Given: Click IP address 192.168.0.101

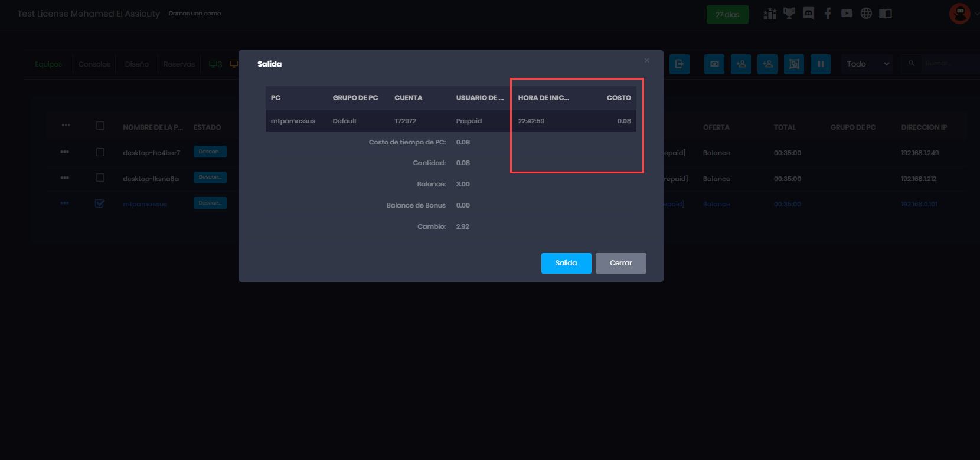Looking at the screenshot, I should pyautogui.click(x=919, y=204).
